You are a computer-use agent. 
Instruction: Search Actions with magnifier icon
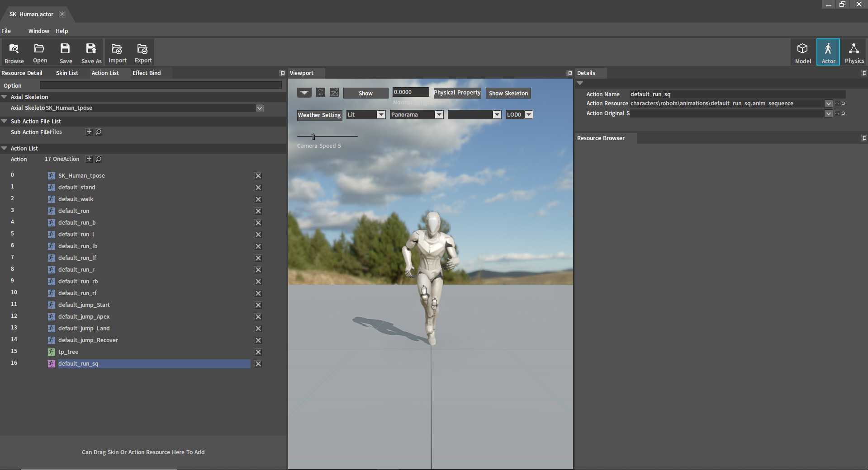tap(99, 159)
